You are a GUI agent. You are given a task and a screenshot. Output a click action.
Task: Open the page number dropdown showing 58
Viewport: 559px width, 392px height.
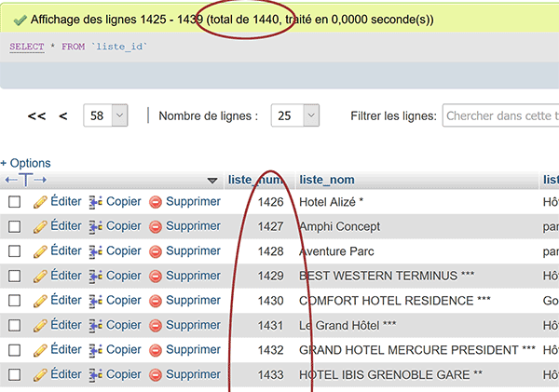(105, 115)
